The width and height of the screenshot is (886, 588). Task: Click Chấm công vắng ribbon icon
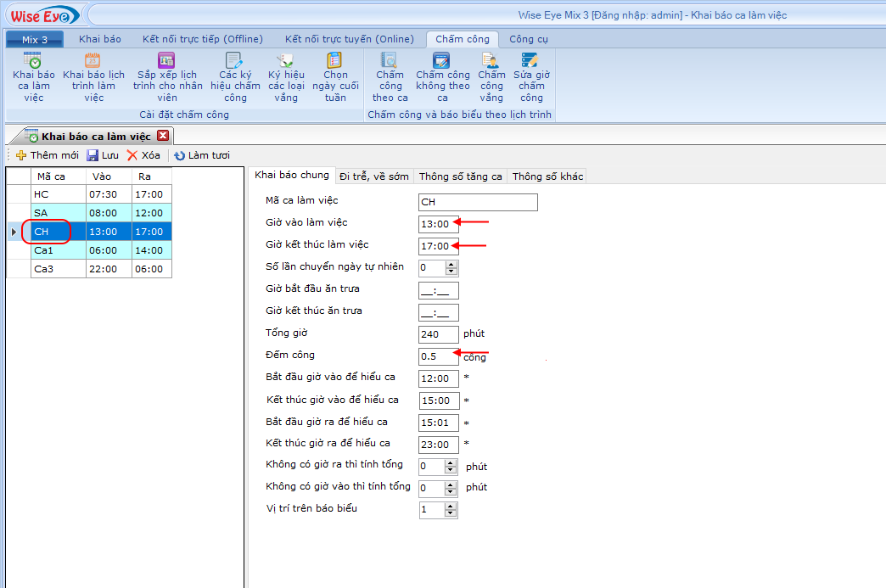491,61
